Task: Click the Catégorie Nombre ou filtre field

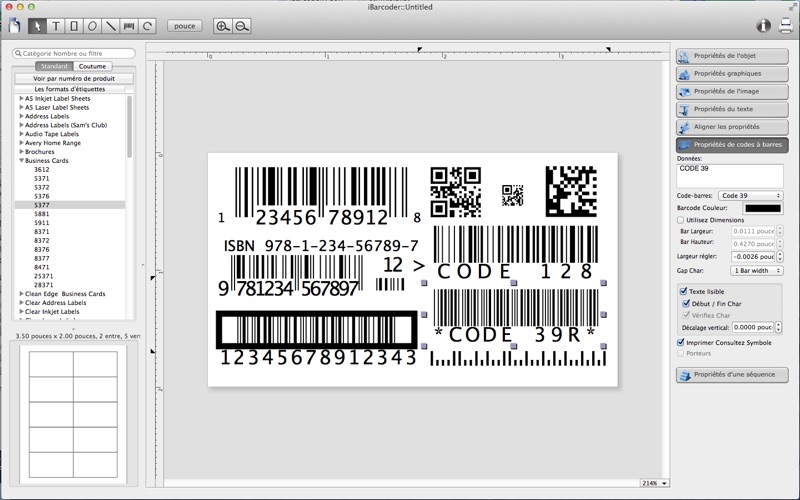Action: click(x=74, y=53)
